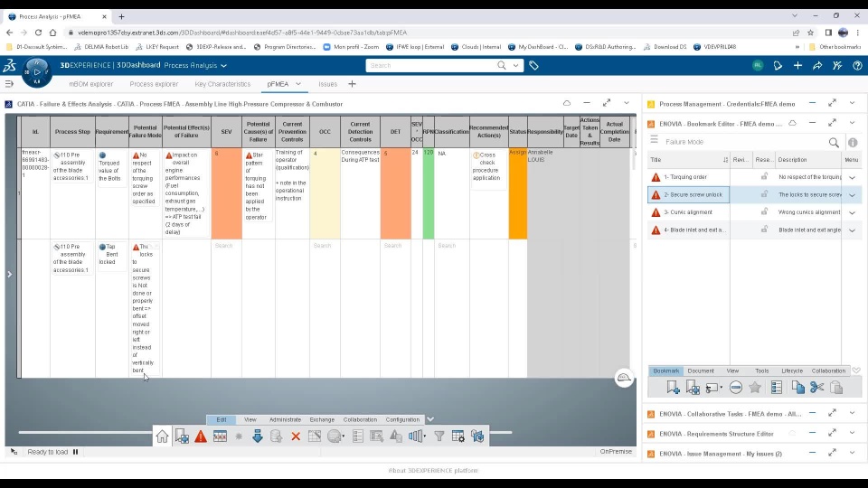
Task: Click the hamburger menu in Bookmark Editor
Action: pos(655,141)
